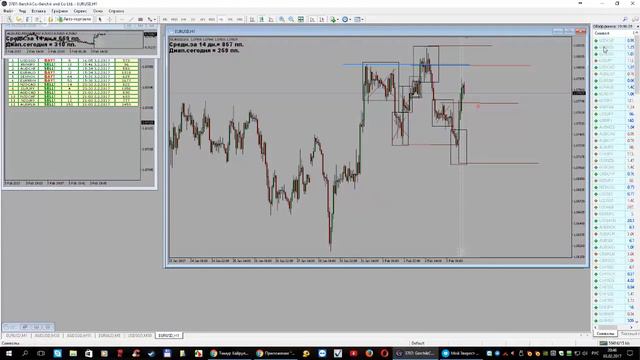Switch chart period to M30
Image resolution: width=640 pixels, height=360 pixels.
193,19
